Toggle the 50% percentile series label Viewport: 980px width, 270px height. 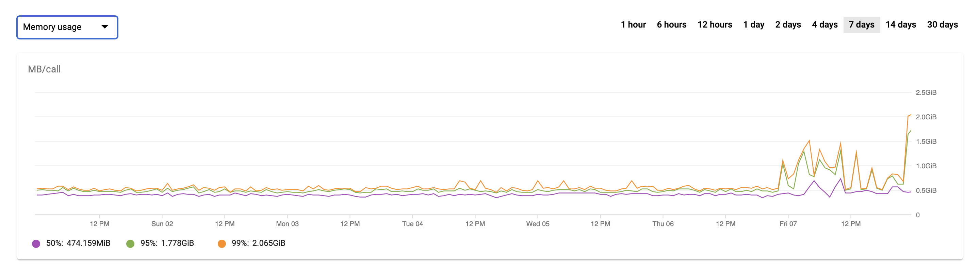pyautogui.click(x=78, y=243)
